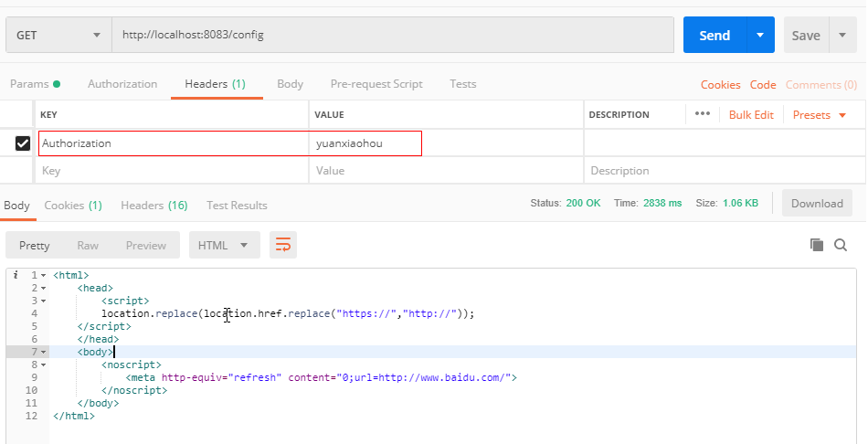
Task: Click the 1.06 KB size value
Action: (x=740, y=203)
